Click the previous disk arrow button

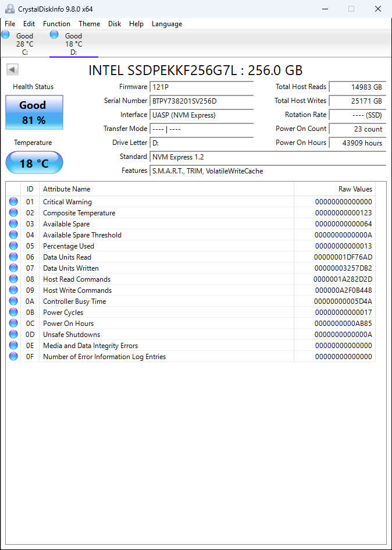[12, 69]
